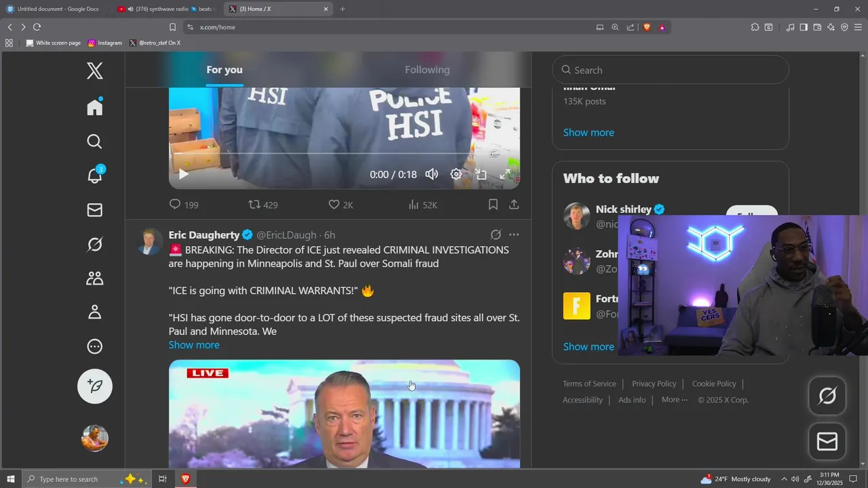Open Cookie Policy link
Viewport: 868px width, 488px height.
point(714,384)
